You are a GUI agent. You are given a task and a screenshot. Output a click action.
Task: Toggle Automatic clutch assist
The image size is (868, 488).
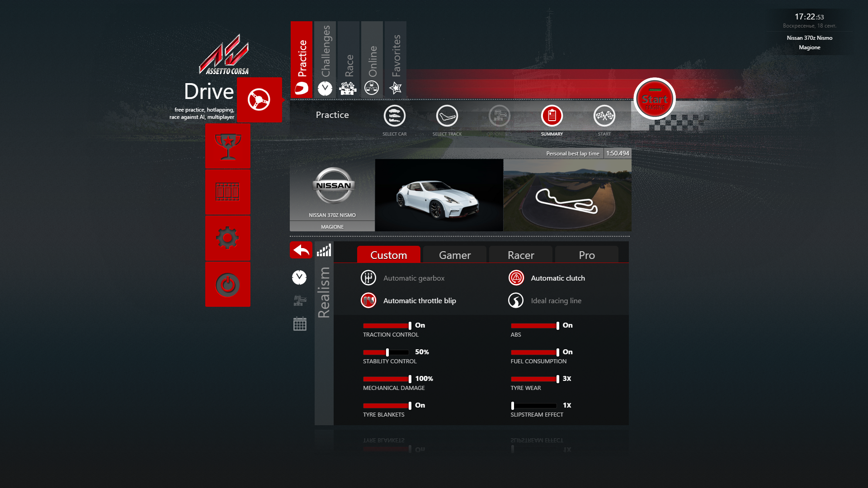tap(547, 278)
